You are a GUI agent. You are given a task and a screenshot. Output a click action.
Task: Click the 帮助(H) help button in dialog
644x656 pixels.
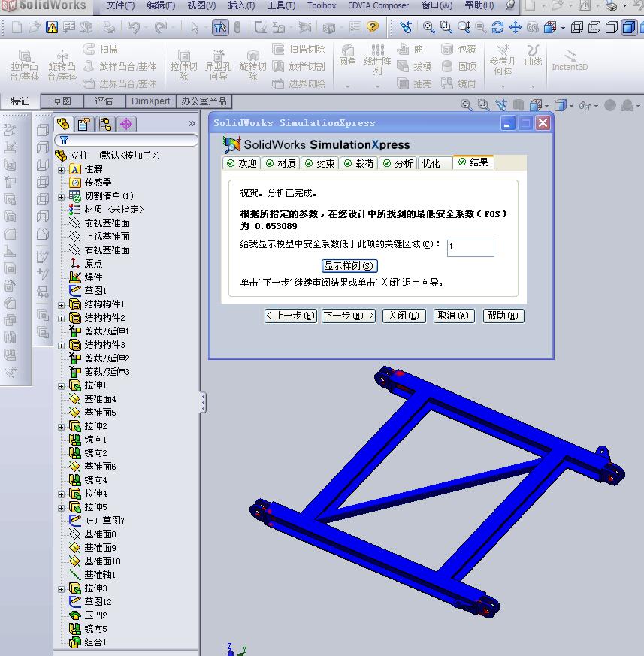point(503,316)
